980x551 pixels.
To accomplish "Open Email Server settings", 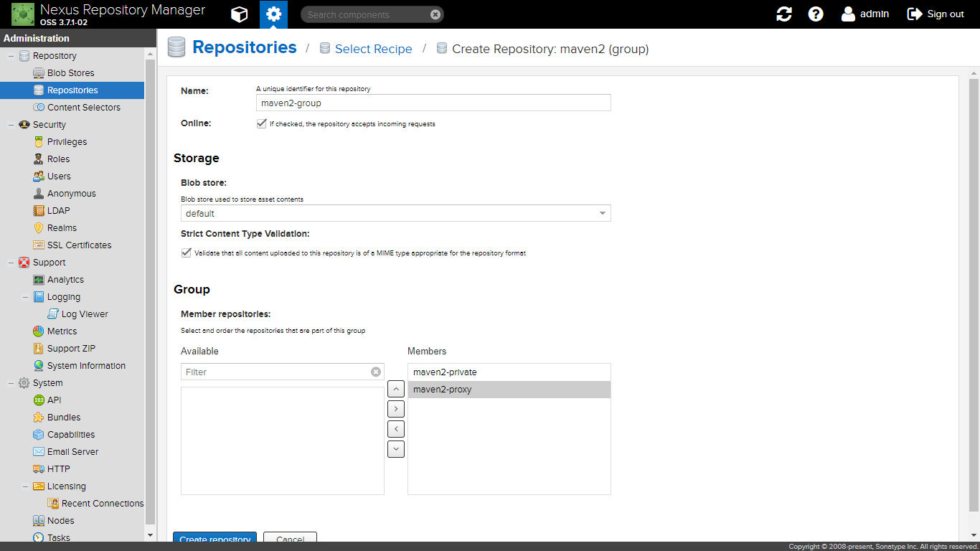I will tap(72, 452).
